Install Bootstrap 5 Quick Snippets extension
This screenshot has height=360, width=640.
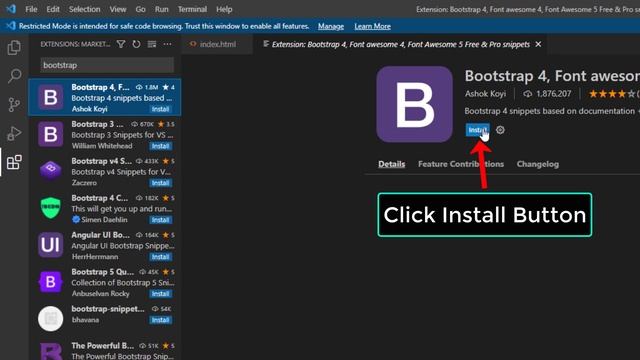click(160, 293)
